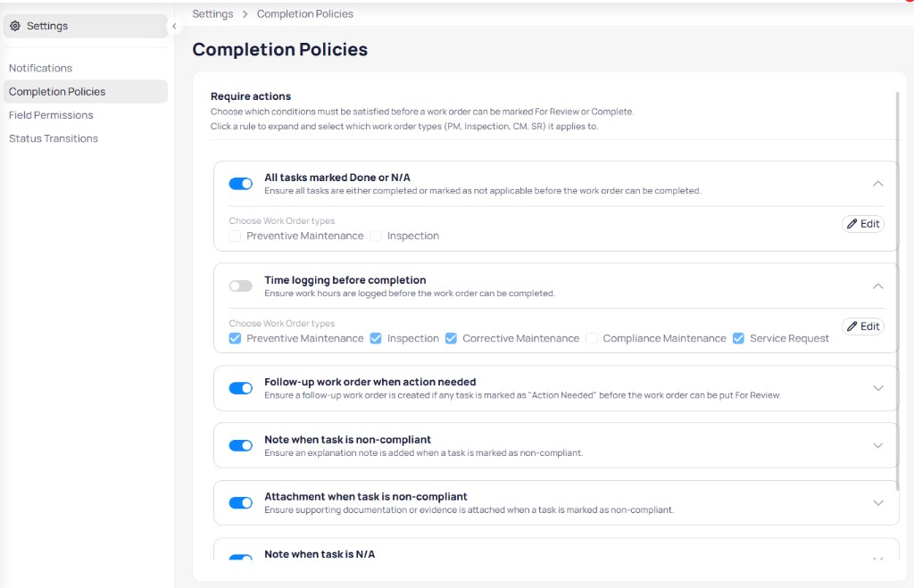
Task: Check Inspection under All tasks marked Done
Action: (376, 236)
